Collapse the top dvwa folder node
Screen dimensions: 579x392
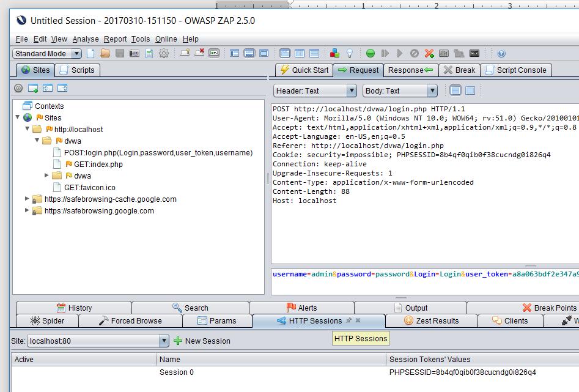(x=37, y=141)
